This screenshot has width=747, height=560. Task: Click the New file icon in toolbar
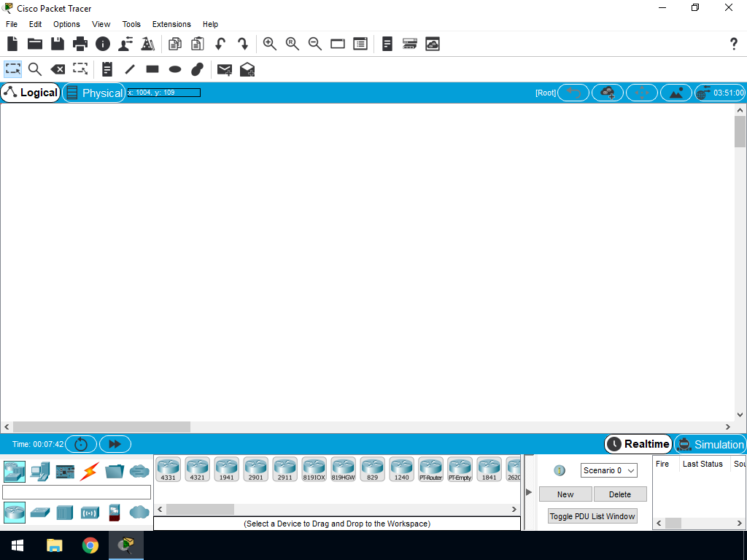tap(12, 44)
